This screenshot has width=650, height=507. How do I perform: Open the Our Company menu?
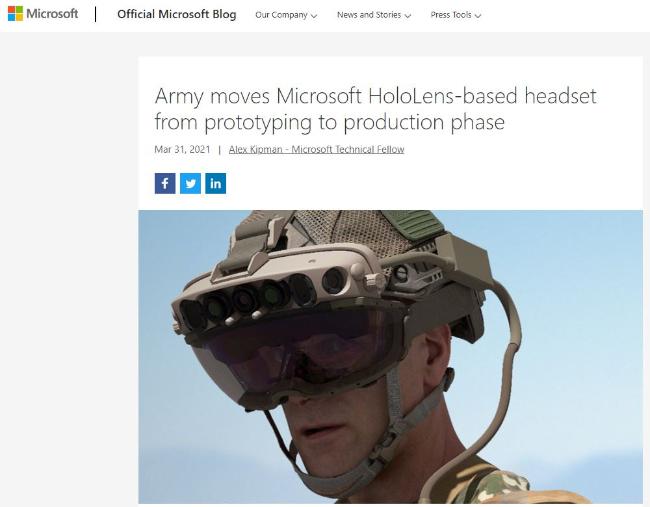tap(286, 15)
